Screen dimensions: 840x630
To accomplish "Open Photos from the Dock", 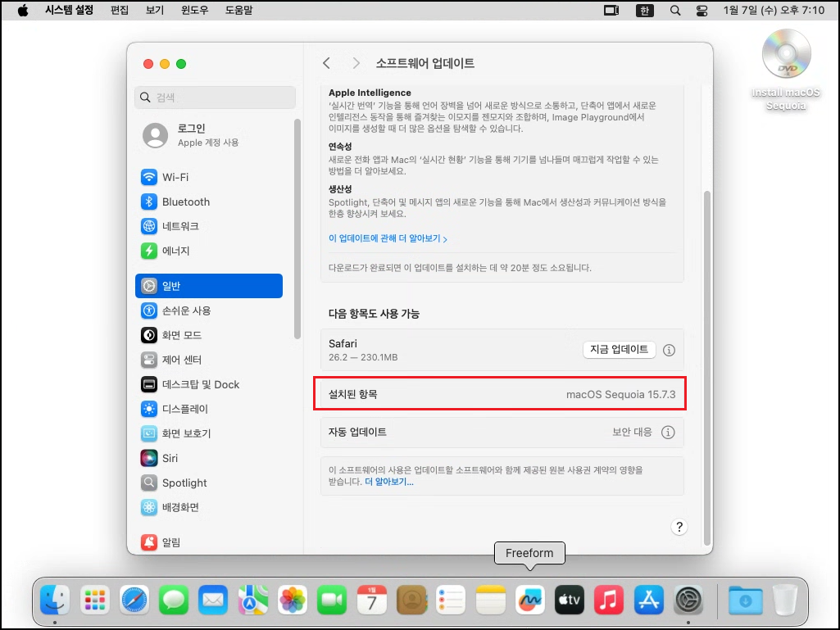I will [x=293, y=600].
